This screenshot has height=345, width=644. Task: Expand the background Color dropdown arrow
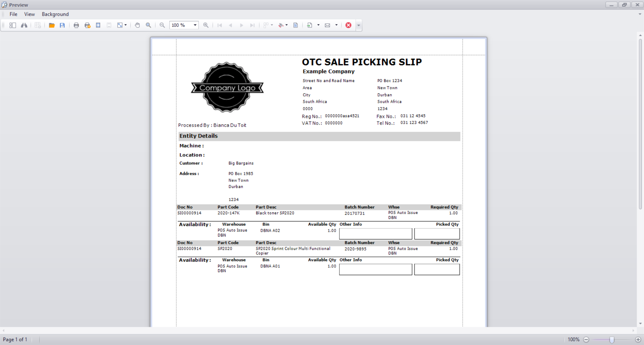287,25
